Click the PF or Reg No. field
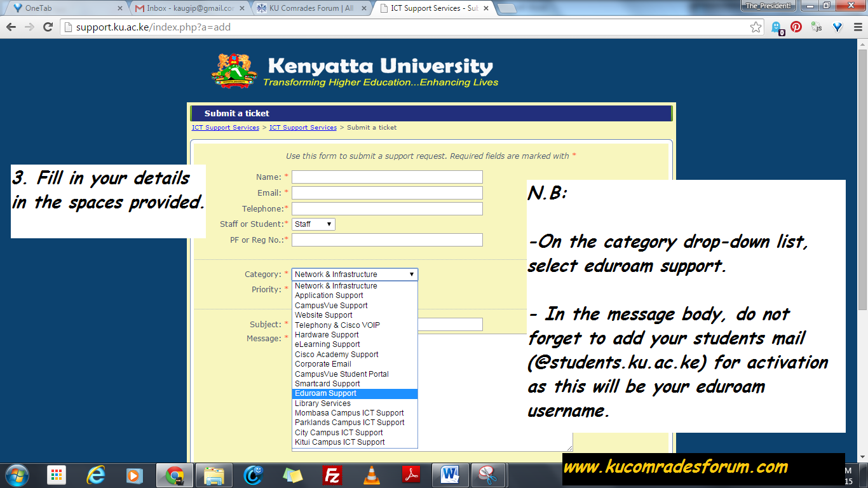 pyautogui.click(x=387, y=240)
